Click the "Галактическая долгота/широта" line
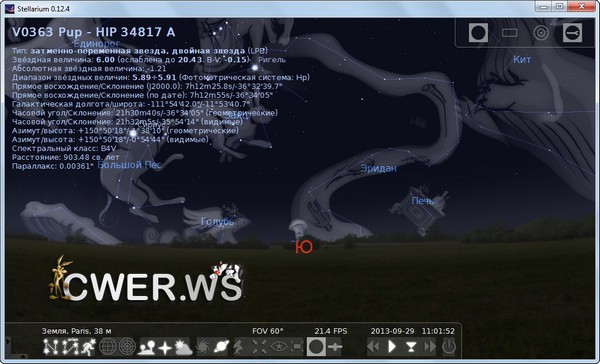Screen dimensions: 600x364 [x=131, y=104]
